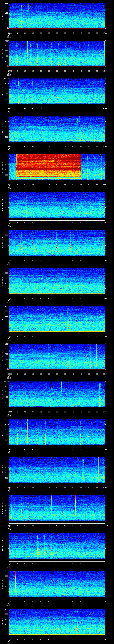The image size is (114, 644).
Task: Click the orange vertical spike in the 3:55:00 spectrogram
Action: point(96,356)
